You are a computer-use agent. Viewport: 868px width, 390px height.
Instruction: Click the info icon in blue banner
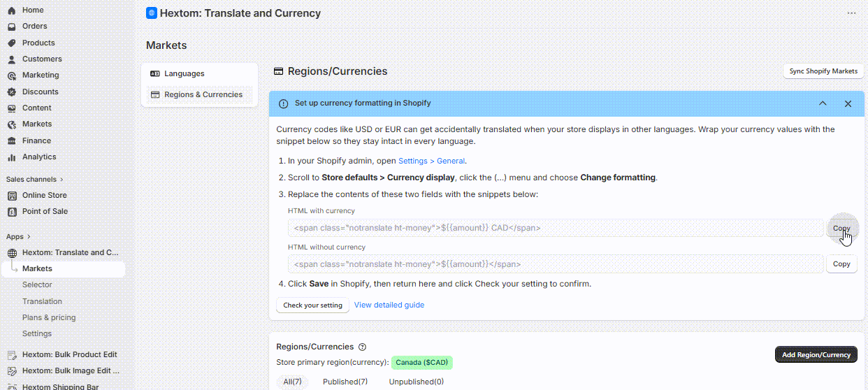click(x=283, y=103)
